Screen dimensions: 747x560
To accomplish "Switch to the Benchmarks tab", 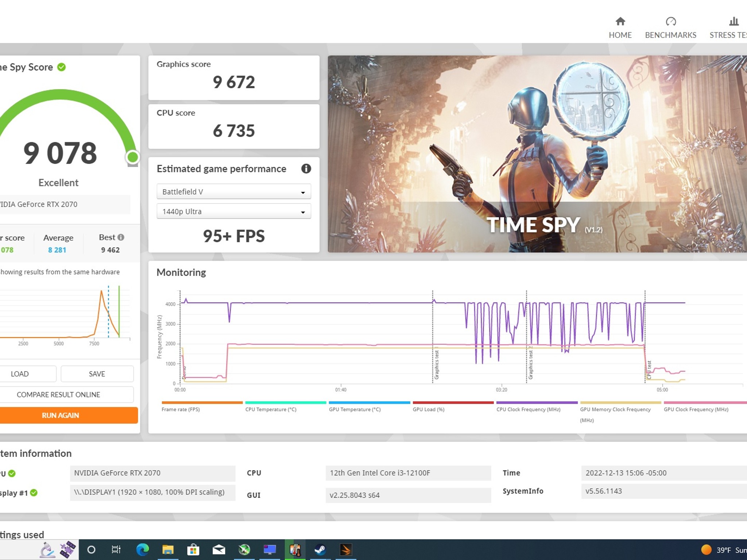I will 670,27.
